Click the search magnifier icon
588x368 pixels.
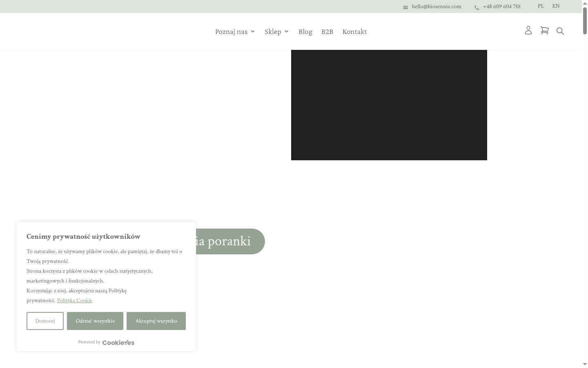pos(560,31)
